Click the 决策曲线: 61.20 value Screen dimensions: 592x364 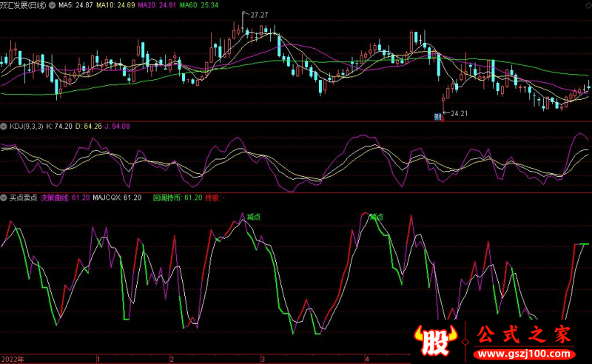point(65,198)
